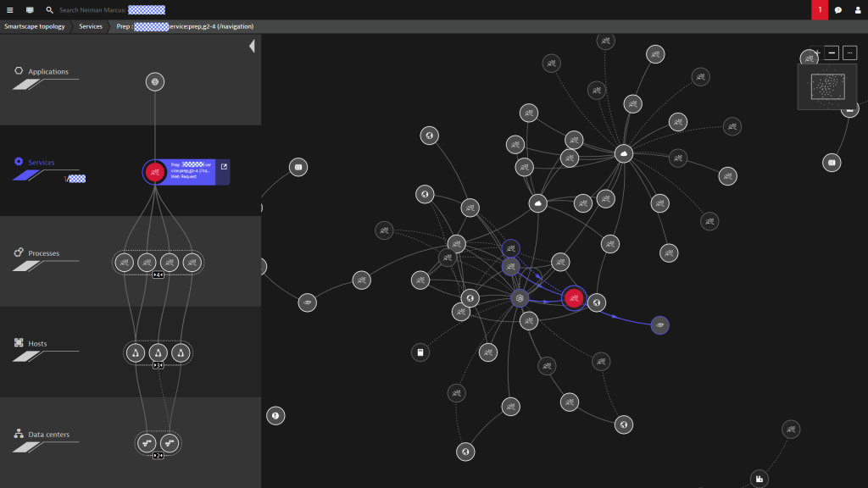Open notifications via the red count button
868x488 pixels.
tap(819, 9)
